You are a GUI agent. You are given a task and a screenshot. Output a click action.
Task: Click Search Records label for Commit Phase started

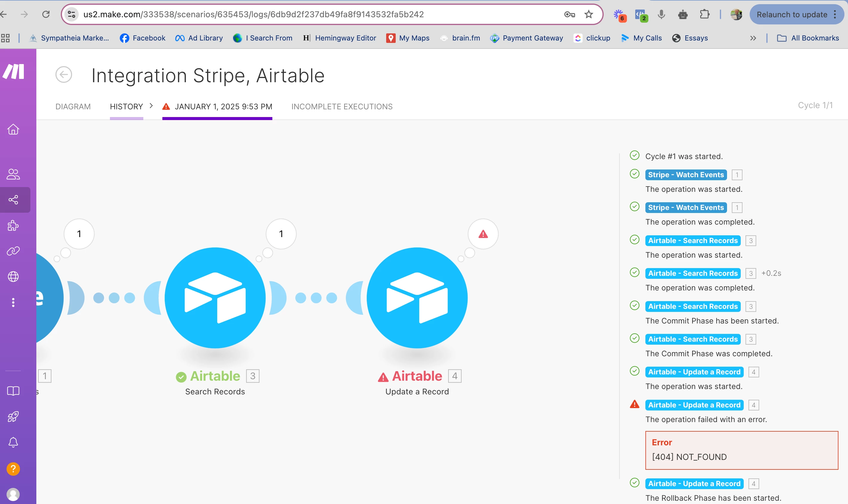point(693,306)
